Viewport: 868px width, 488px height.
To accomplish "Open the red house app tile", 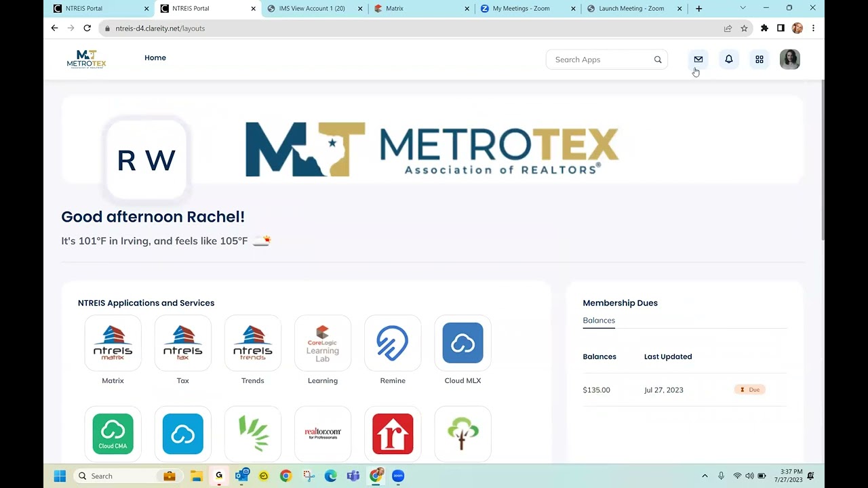I will click(x=393, y=434).
